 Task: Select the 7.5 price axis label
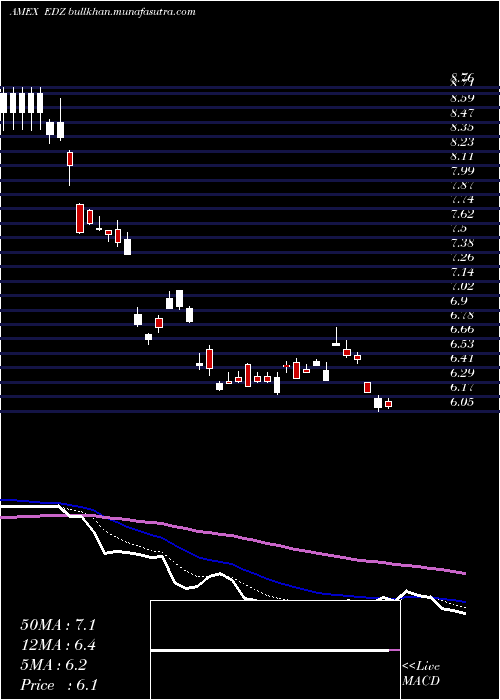[459, 228]
